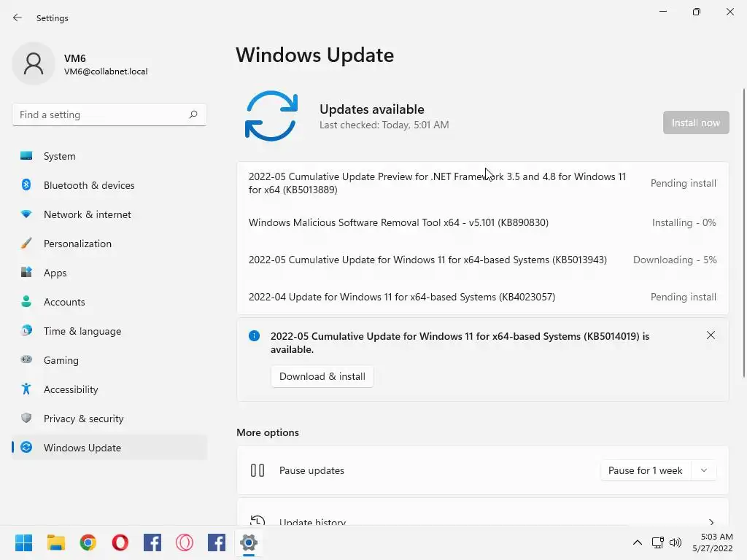Launch Google Chrome from the taskbar

click(88, 542)
